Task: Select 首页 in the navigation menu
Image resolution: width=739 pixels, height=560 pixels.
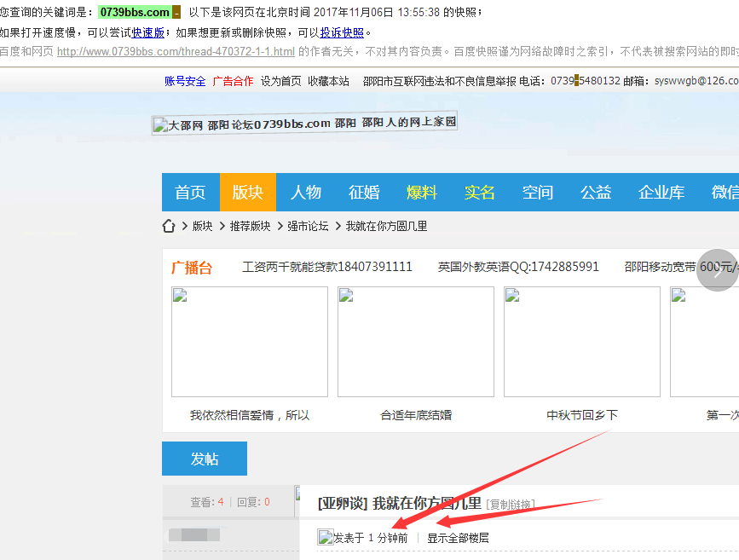Action: pos(190,193)
